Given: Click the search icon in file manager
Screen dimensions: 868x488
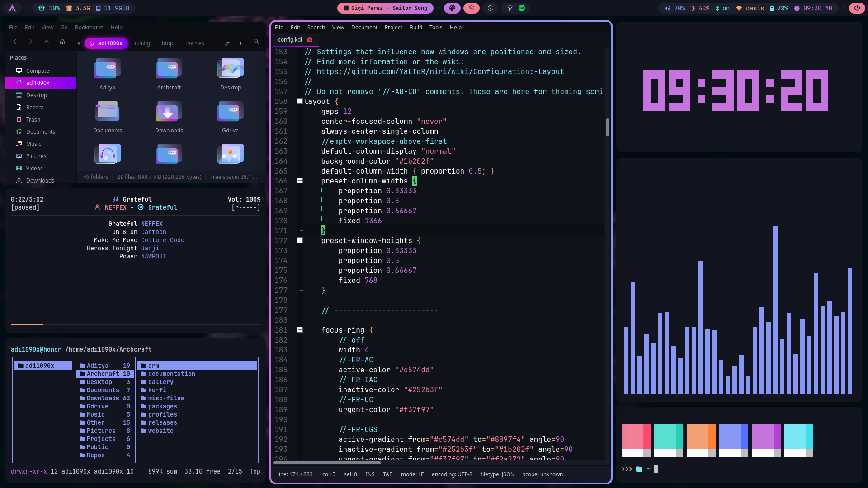Looking at the screenshot, I should click(256, 42).
